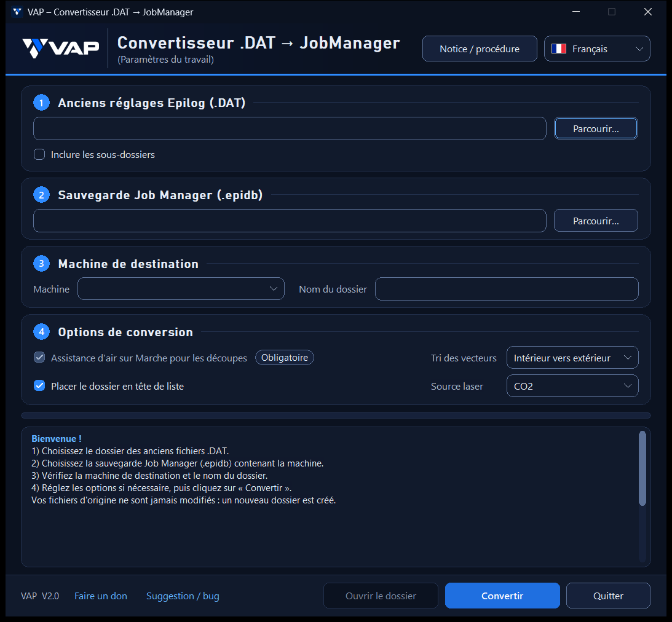Screen dimensions: 672x622
Task: Start conversion with Convertir button
Action: [502, 596]
